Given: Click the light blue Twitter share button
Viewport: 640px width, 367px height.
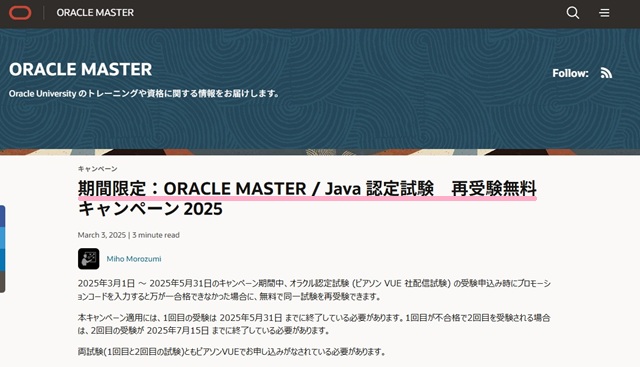Looking at the screenshot, I should [x=2, y=238].
